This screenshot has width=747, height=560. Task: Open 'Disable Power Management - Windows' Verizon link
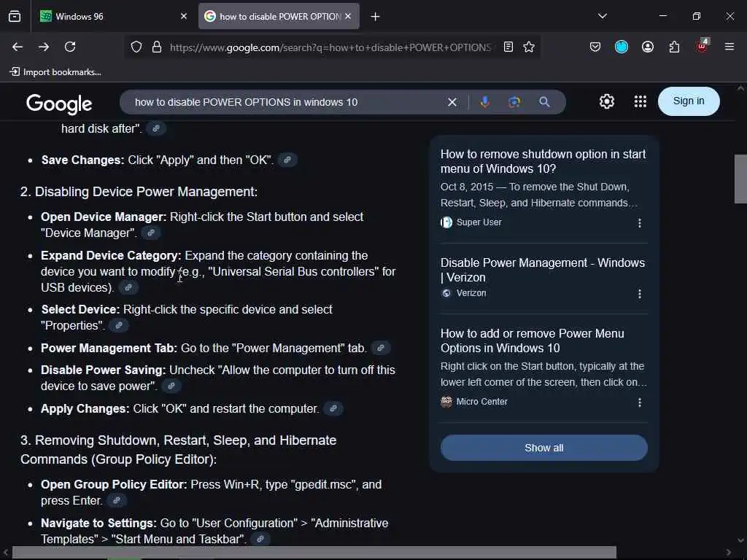point(543,270)
